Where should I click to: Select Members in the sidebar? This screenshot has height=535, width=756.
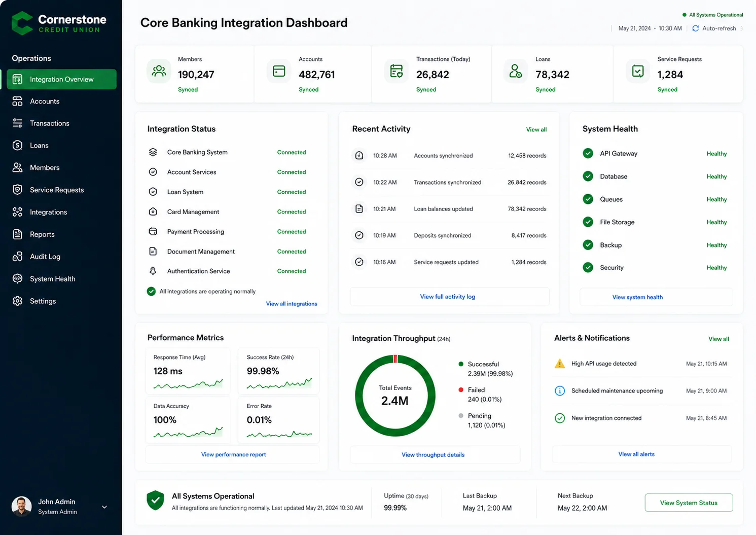62,167
